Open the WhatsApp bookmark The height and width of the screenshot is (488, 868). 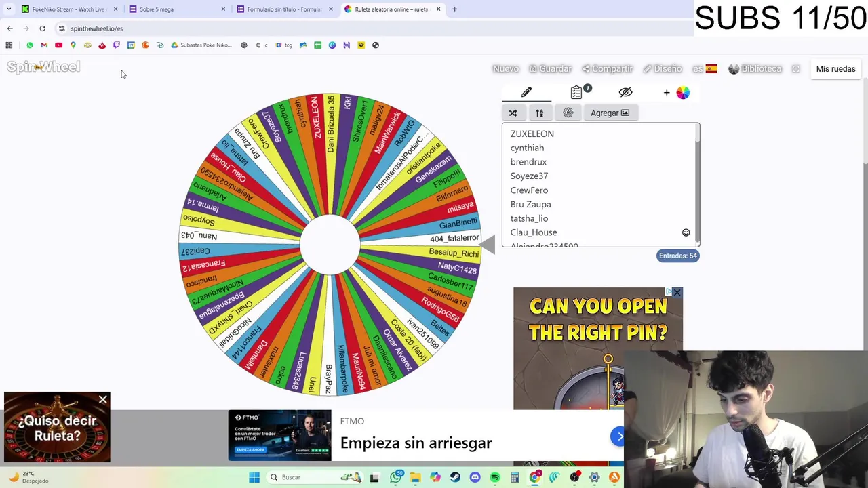[29, 45]
